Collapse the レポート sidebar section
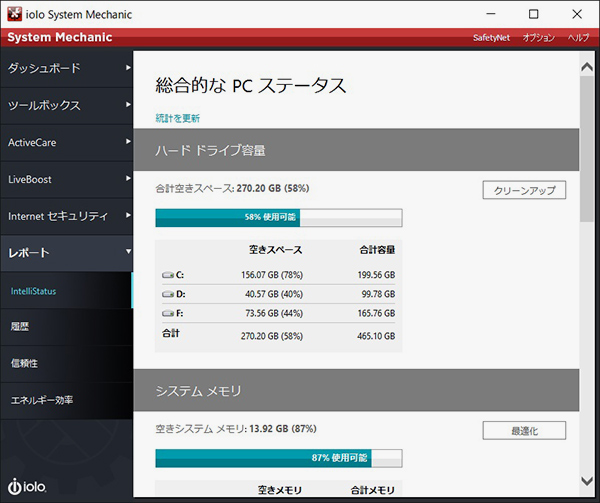This screenshot has width=600, height=503. tap(66, 253)
